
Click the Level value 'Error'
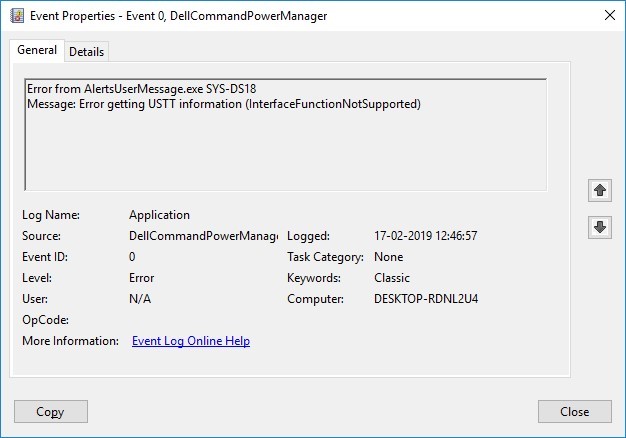click(141, 278)
